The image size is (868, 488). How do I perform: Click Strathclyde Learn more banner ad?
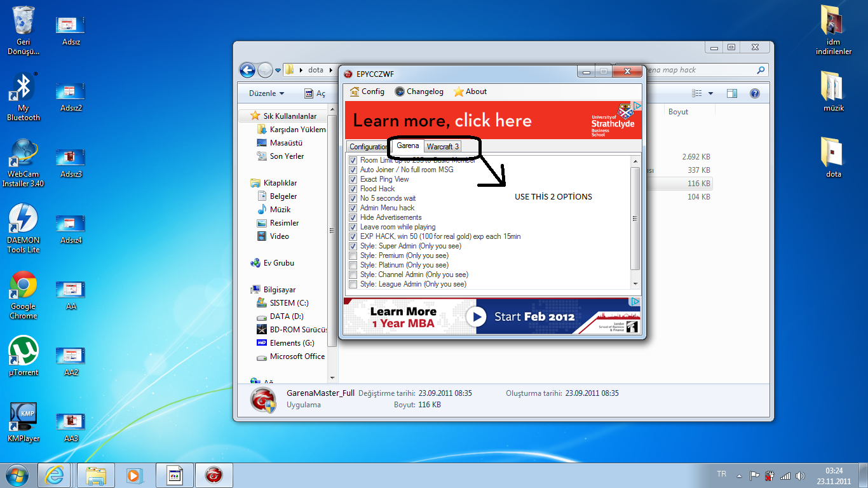tap(494, 120)
